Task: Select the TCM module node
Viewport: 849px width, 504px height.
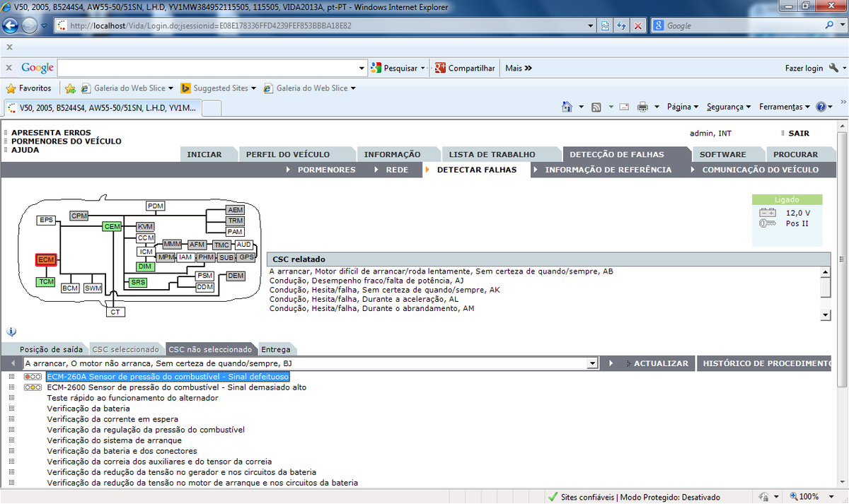Action: (x=46, y=282)
